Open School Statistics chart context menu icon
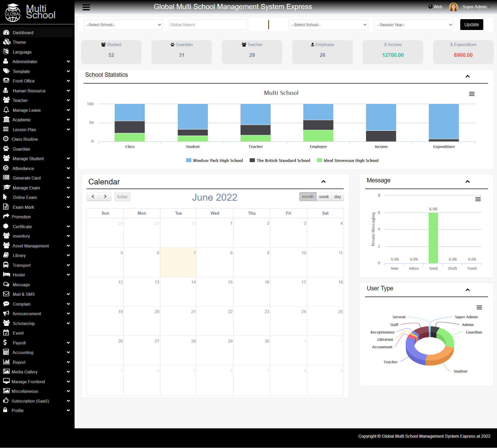The width and height of the screenshot is (497, 448). tap(472, 94)
